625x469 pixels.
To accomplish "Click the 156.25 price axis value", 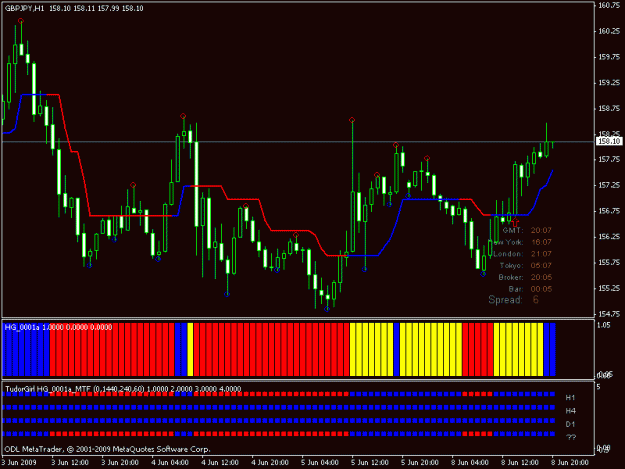I will 609,237.
